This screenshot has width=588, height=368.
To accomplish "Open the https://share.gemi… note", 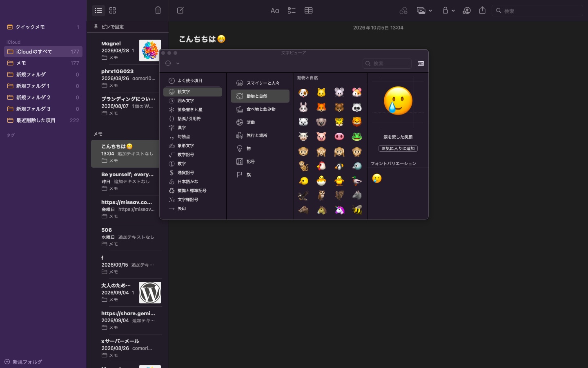I will click(x=127, y=320).
